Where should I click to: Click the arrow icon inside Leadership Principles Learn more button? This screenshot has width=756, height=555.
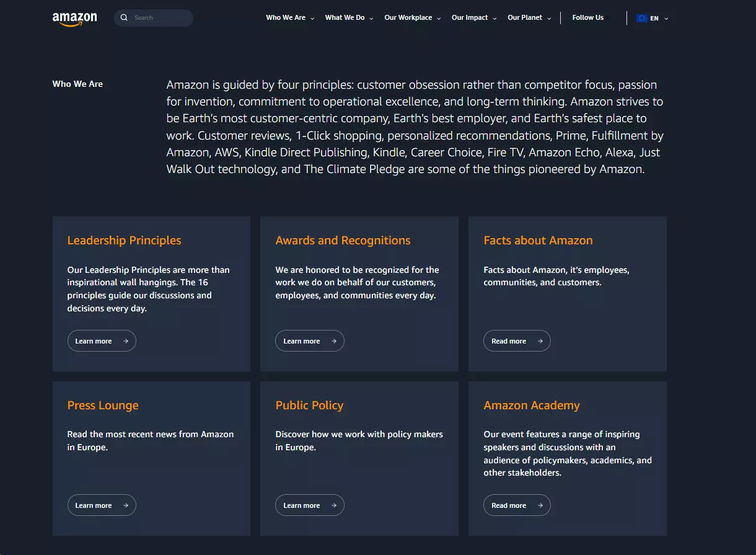pyautogui.click(x=126, y=340)
